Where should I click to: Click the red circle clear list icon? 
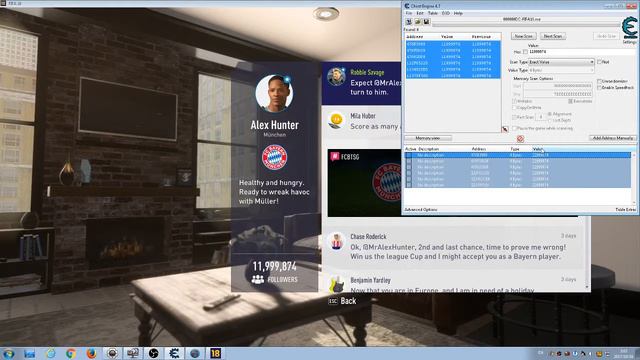[x=520, y=139]
